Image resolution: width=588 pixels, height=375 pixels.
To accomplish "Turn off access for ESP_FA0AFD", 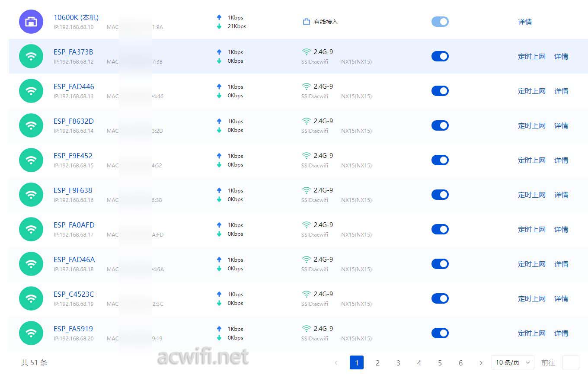I will coord(440,229).
